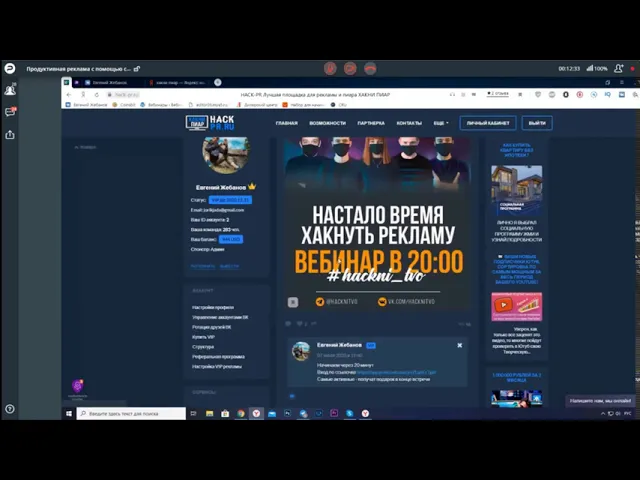This screenshot has width=640, height=480.
Task: Open Управление аккаунтами ВК link
Action: [220, 317]
